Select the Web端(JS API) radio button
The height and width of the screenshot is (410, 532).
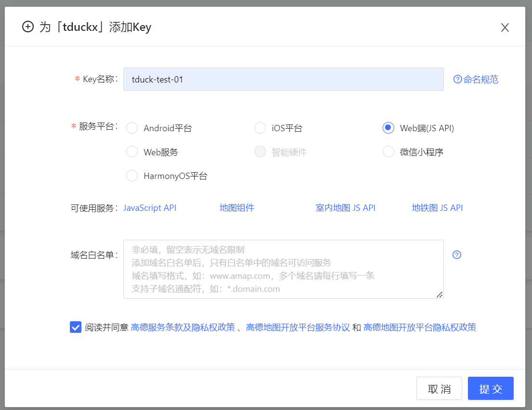pyautogui.click(x=388, y=128)
